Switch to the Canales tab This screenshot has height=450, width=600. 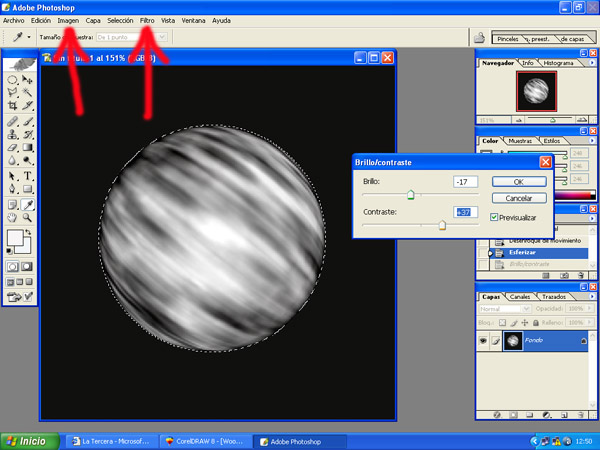point(520,297)
